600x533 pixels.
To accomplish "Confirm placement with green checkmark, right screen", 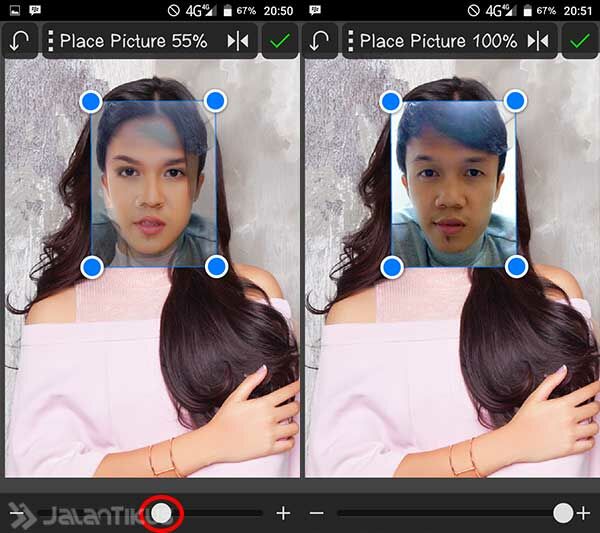I will click(x=580, y=41).
